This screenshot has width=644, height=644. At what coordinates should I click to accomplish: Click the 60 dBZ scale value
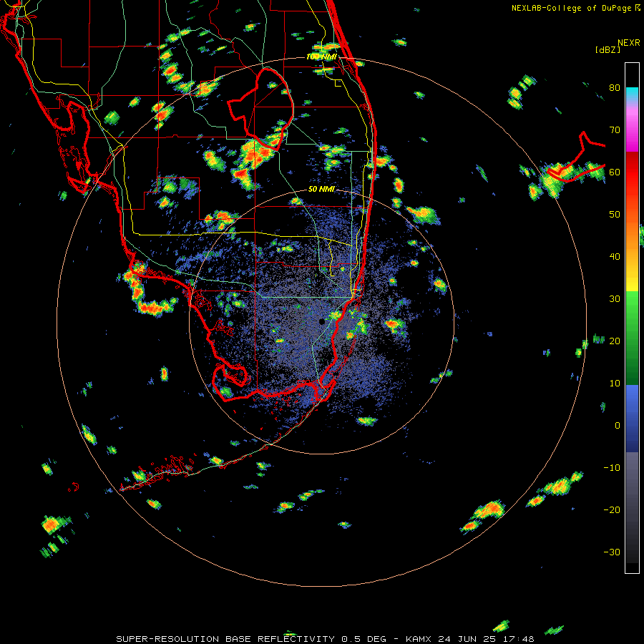coord(615,172)
